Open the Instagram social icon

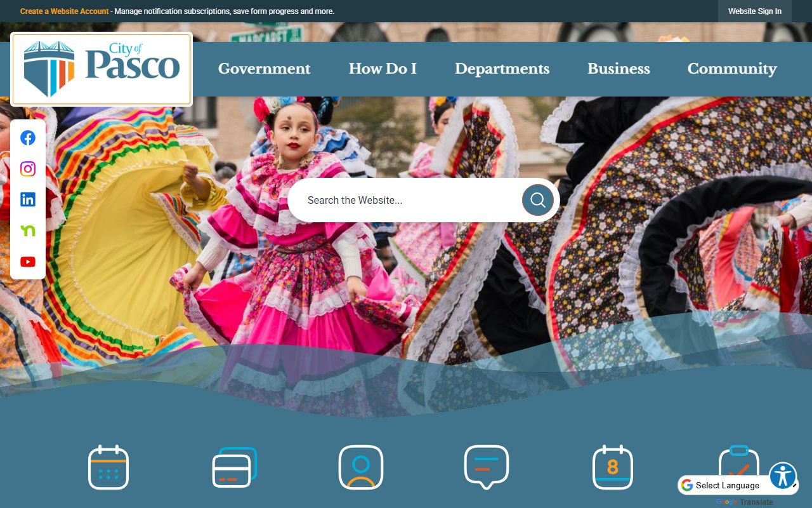(x=28, y=169)
